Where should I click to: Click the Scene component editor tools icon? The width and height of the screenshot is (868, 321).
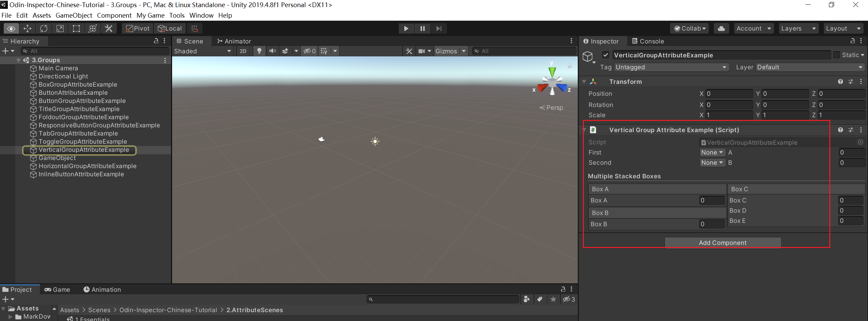(409, 51)
